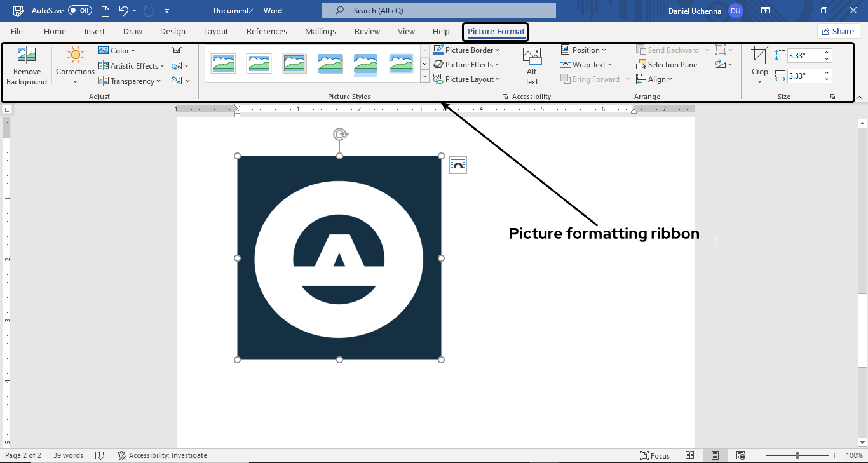Switch to the Picture Format tab
This screenshot has height=463, width=868.
tap(495, 31)
